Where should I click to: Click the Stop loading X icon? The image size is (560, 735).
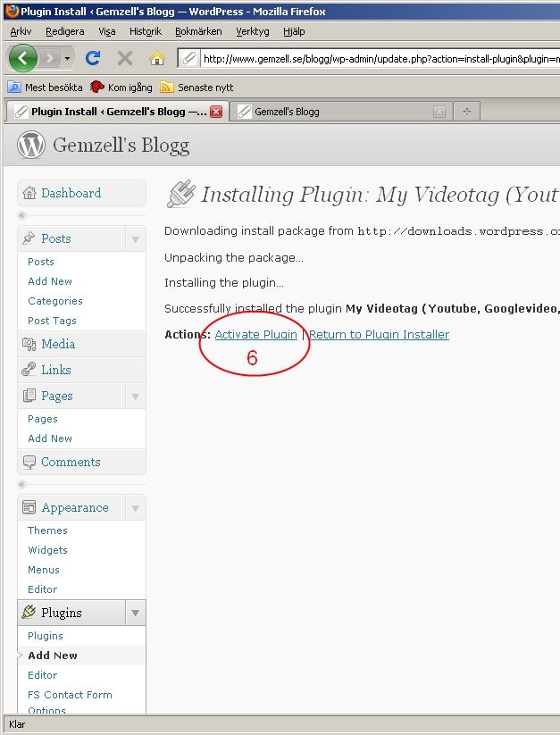click(x=125, y=58)
